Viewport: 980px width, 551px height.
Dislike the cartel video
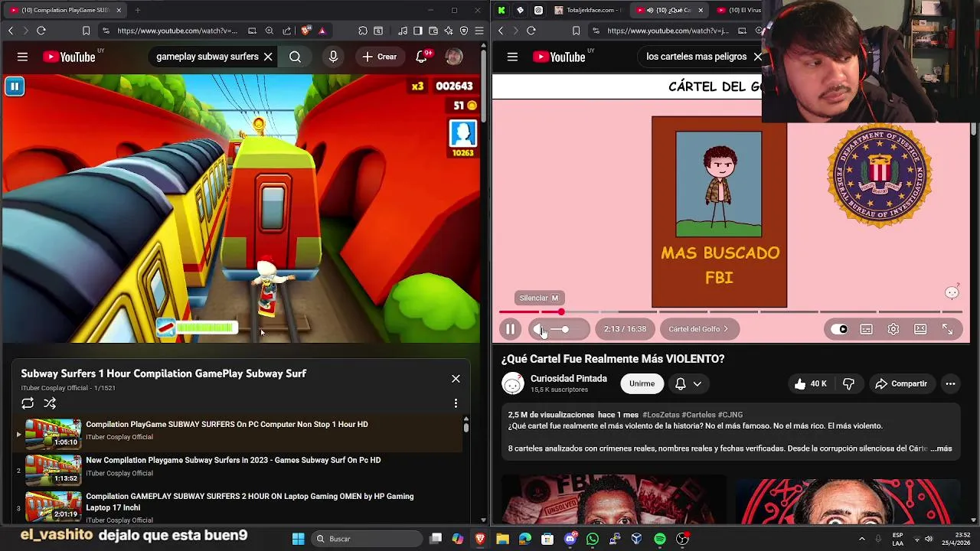click(x=848, y=383)
